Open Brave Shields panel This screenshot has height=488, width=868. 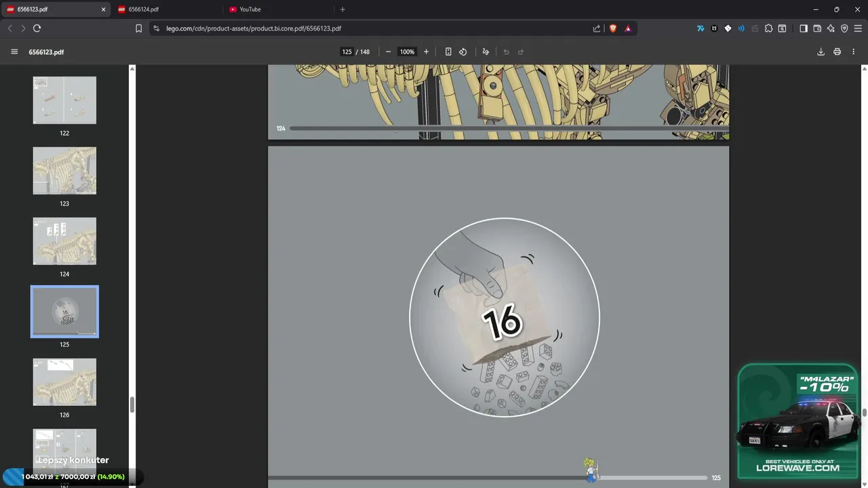(613, 28)
